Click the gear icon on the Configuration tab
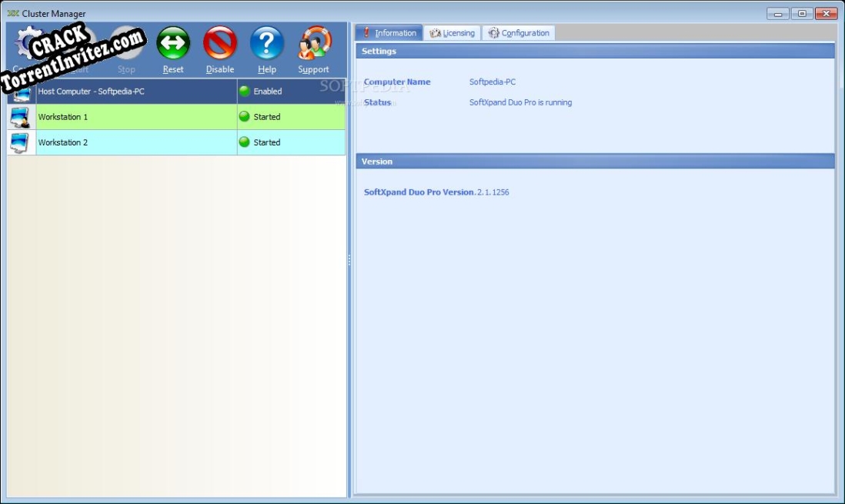This screenshot has height=504, width=845. 493,32
